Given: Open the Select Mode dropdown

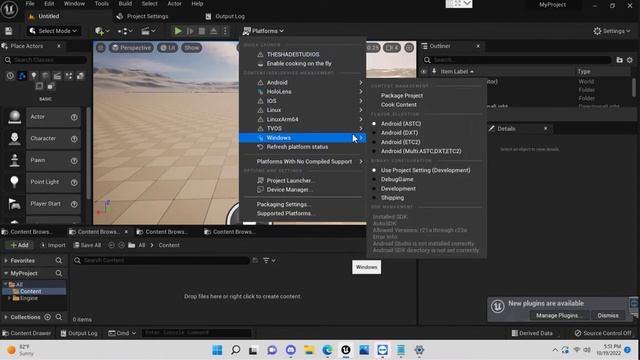Looking at the screenshot, I should point(53,31).
